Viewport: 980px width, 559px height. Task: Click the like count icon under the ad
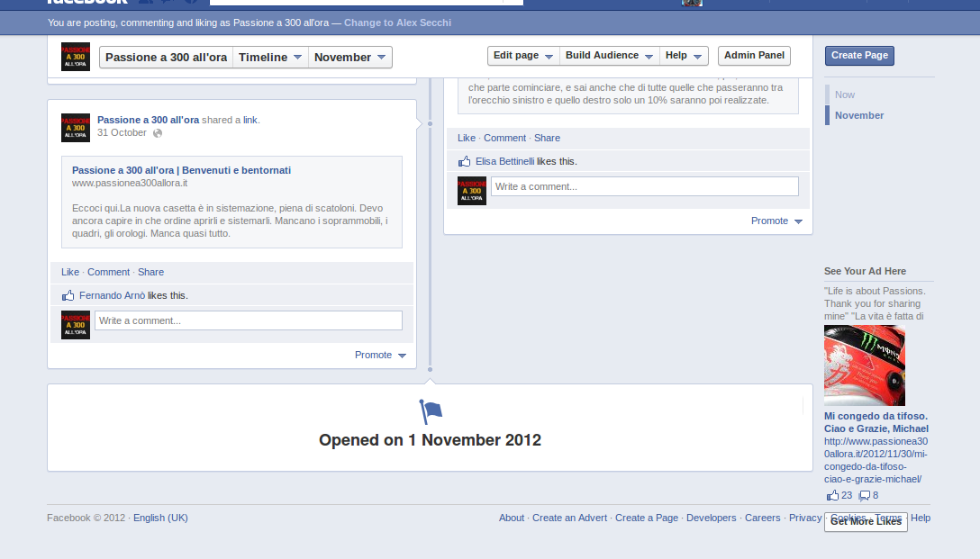pos(832,495)
